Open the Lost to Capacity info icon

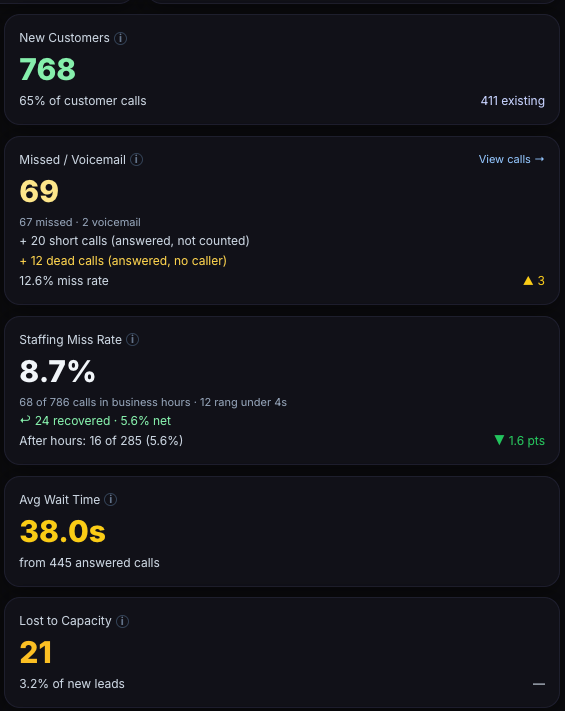[122, 621]
